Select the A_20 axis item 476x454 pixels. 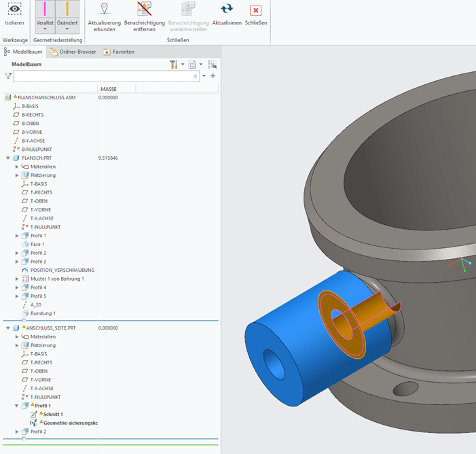pos(36,304)
